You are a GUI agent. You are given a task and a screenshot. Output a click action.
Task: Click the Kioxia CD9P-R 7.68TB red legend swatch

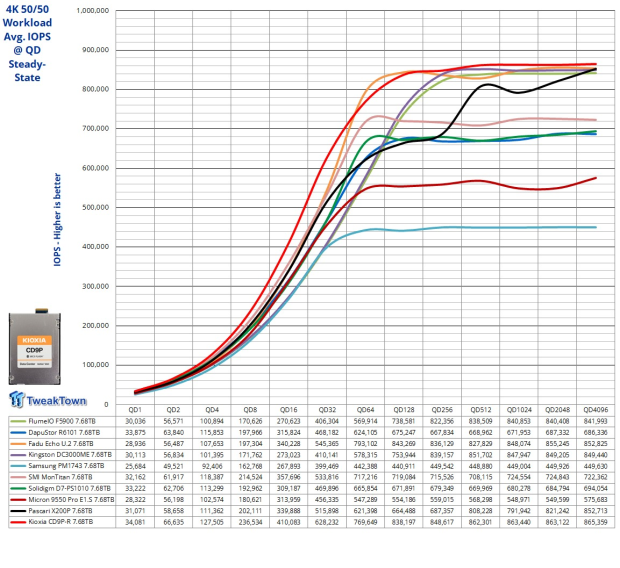(18, 523)
